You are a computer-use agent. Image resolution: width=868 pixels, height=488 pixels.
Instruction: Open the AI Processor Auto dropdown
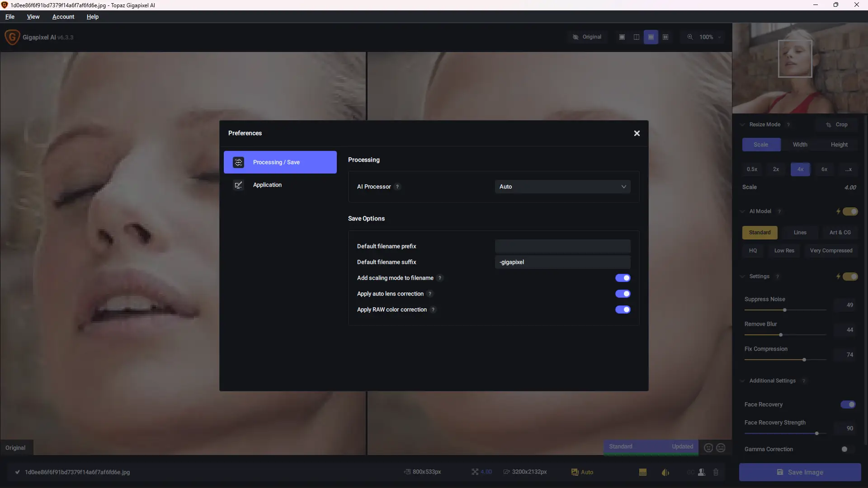pyautogui.click(x=562, y=187)
